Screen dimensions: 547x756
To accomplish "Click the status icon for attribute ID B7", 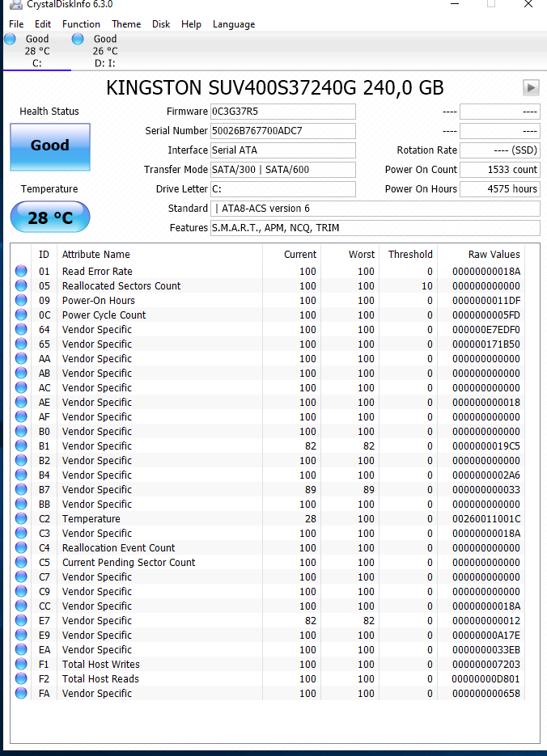I will (21, 489).
